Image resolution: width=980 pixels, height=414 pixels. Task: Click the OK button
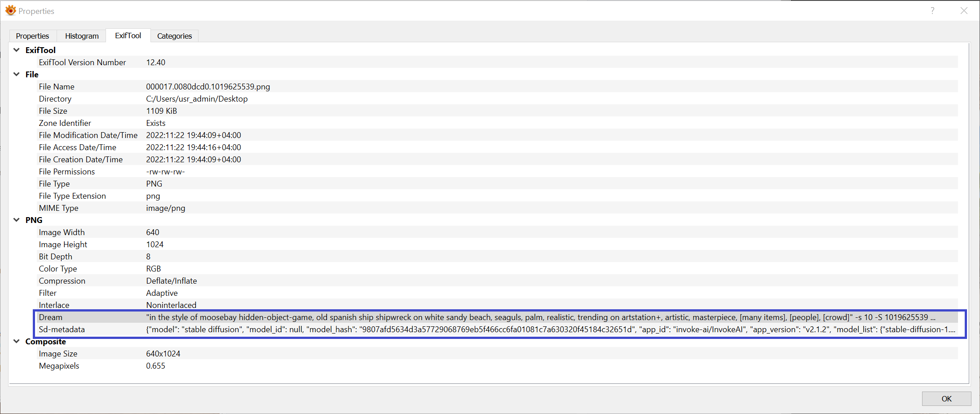tap(946, 399)
